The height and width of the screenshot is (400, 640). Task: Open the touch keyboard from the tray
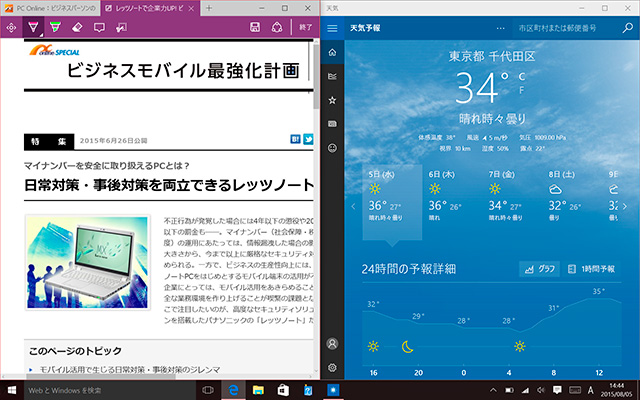click(x=575, y=390)
